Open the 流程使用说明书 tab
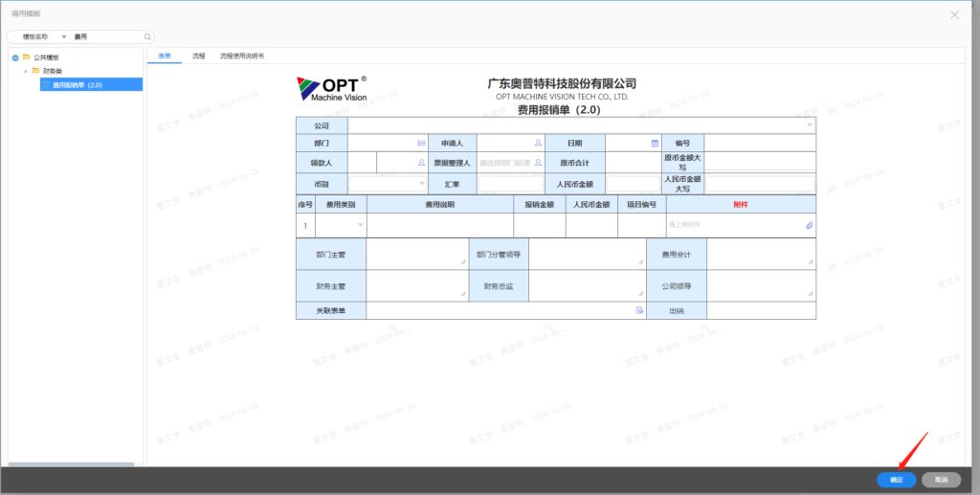Screen dimensions: 980x495 pos(242,56)
